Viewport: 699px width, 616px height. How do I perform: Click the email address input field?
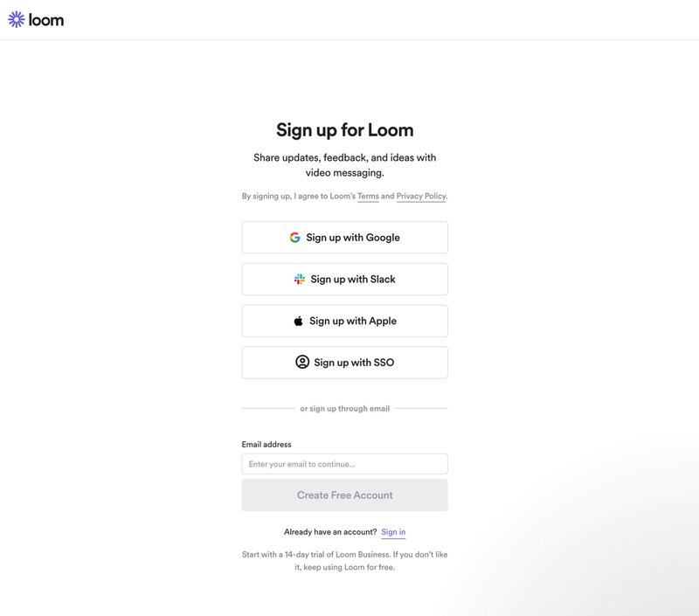344,463
